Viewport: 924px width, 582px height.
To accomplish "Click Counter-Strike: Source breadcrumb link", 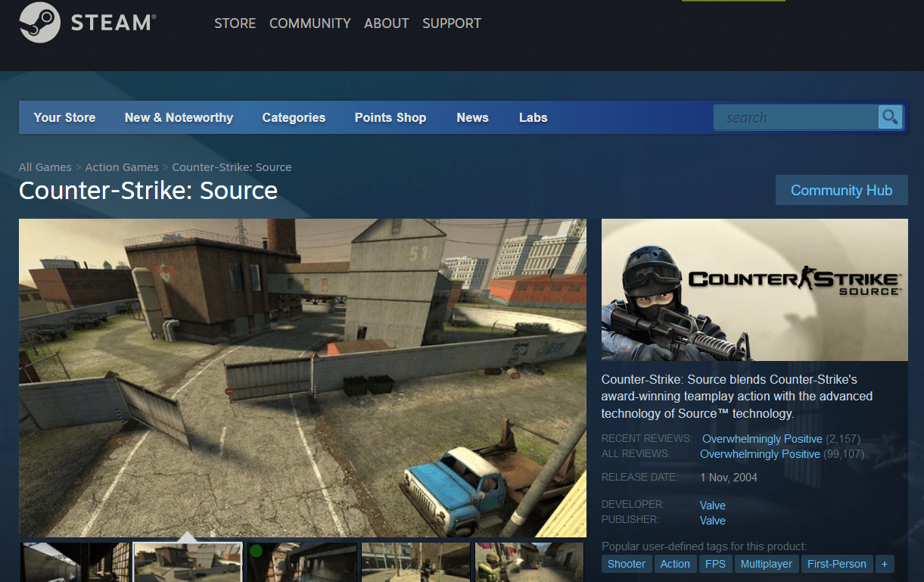I will coord(232,167).
